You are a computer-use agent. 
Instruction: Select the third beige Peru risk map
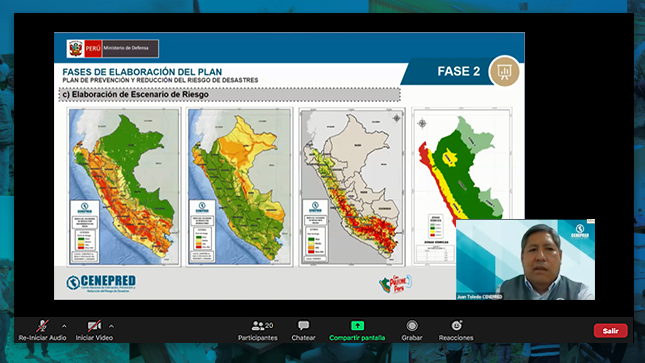tap(352, 187)
